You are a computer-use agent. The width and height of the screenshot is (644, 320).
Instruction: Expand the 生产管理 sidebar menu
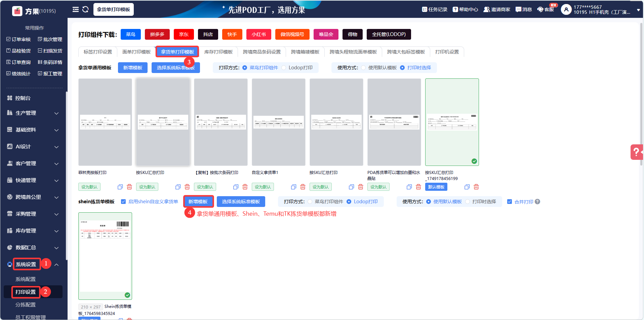pos(33,113)
